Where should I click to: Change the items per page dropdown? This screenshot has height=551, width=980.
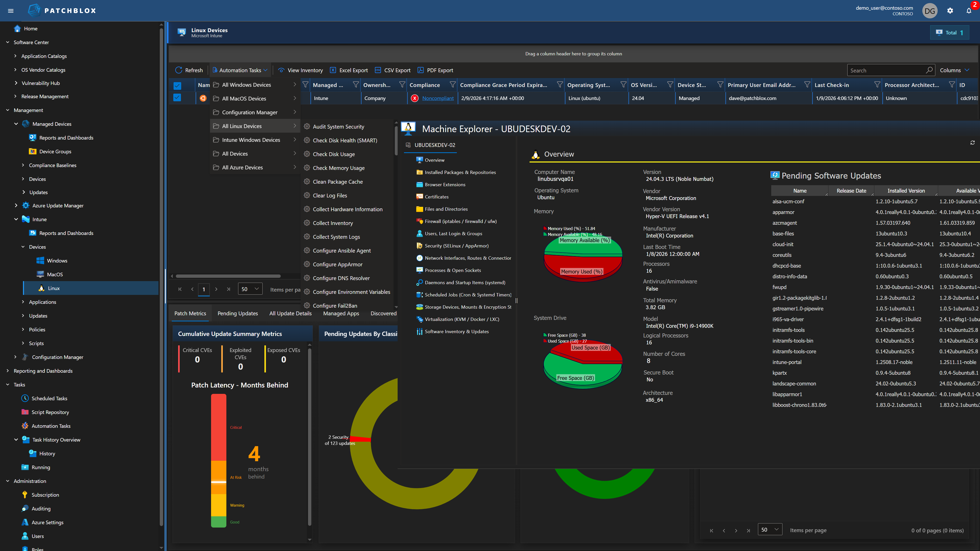[x=250, y=289]
